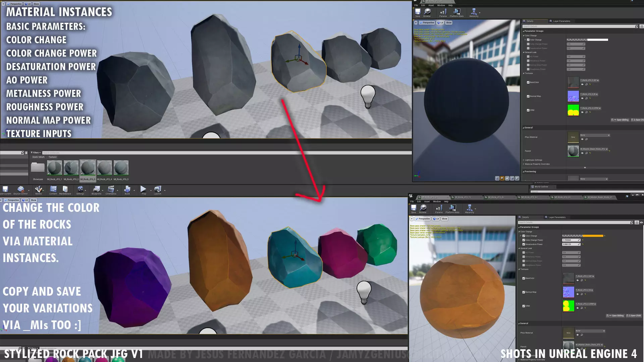Click the Source Control toolbar icon

click(20, 190)
